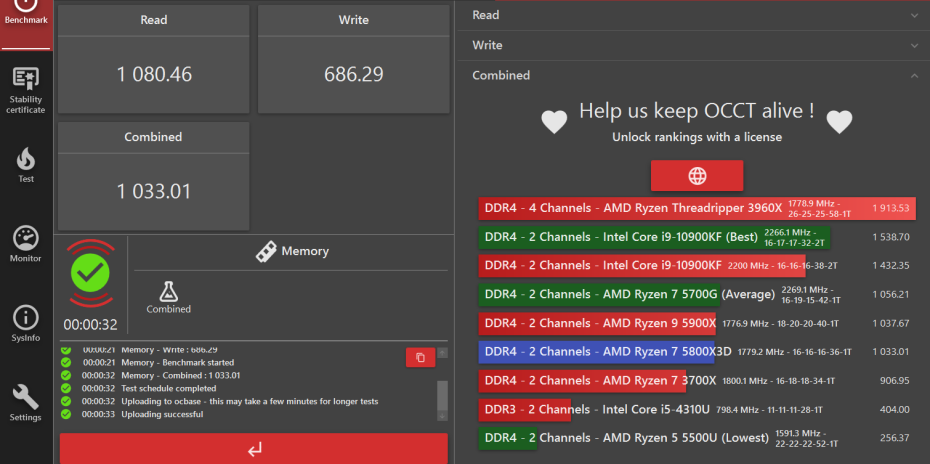
Task: Click the right heart icon
Action: point(839,122)
